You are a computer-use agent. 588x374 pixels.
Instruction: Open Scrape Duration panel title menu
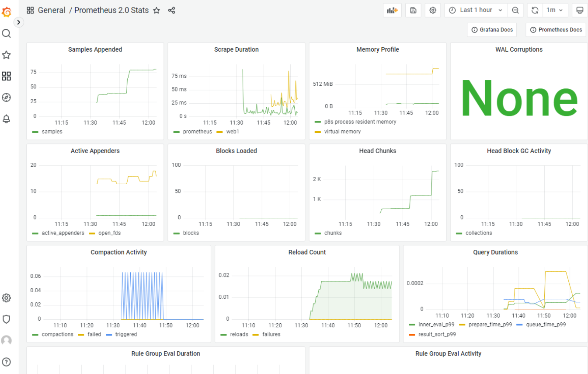click(237, 49)
